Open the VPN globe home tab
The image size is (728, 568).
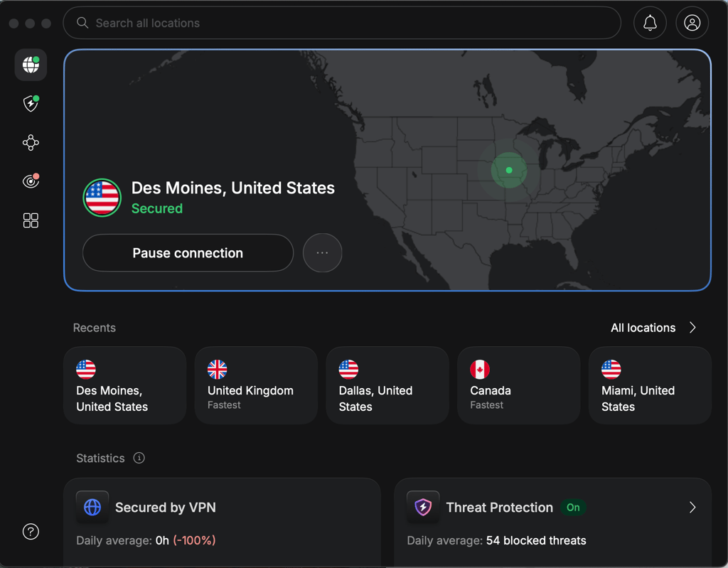[31, 65]
